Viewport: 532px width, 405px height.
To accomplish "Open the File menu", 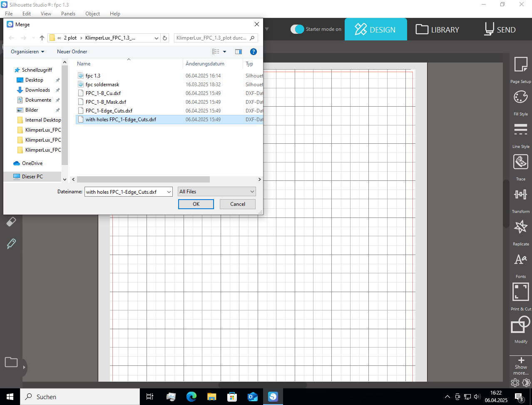I will click(9, 14).
